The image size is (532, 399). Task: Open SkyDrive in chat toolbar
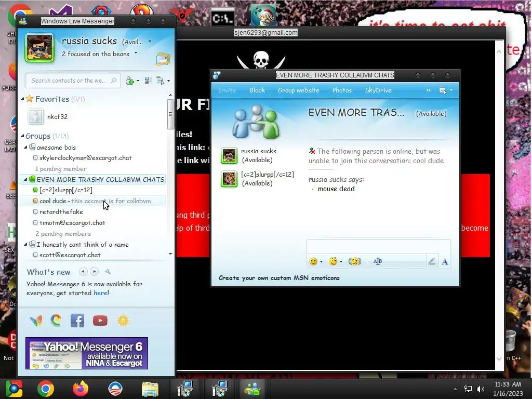(378, 90)
